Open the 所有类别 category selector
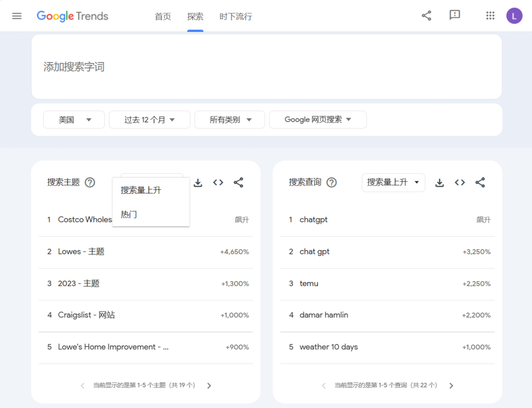The image size is (532, 408). pyautogui.click(x=230, y=119)
